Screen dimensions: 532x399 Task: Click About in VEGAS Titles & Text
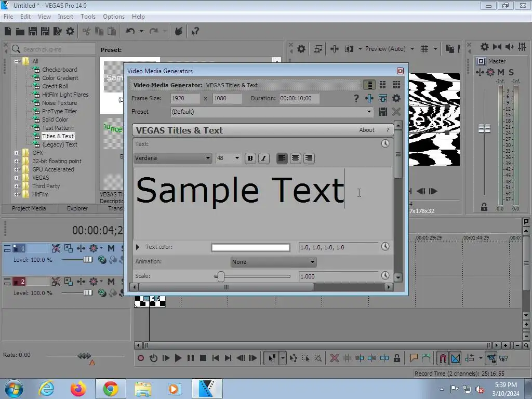coord(367,130)
